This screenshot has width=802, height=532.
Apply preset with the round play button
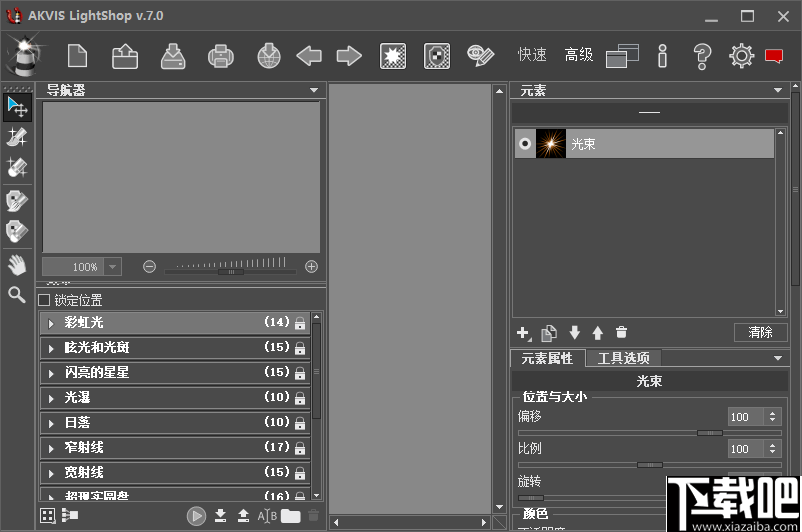pos(196,516)
